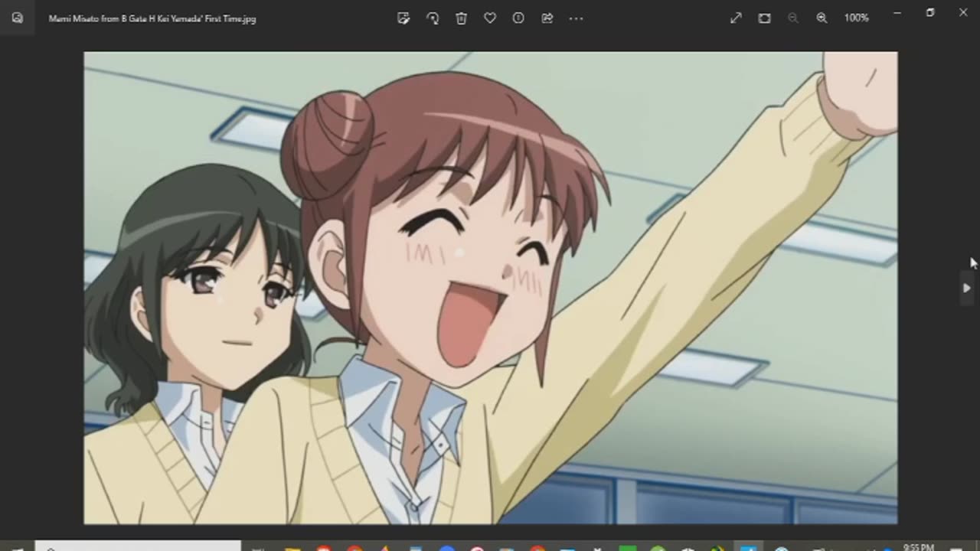Close the Photos window
Screen dimensions: 980x551
pos(963,13)
